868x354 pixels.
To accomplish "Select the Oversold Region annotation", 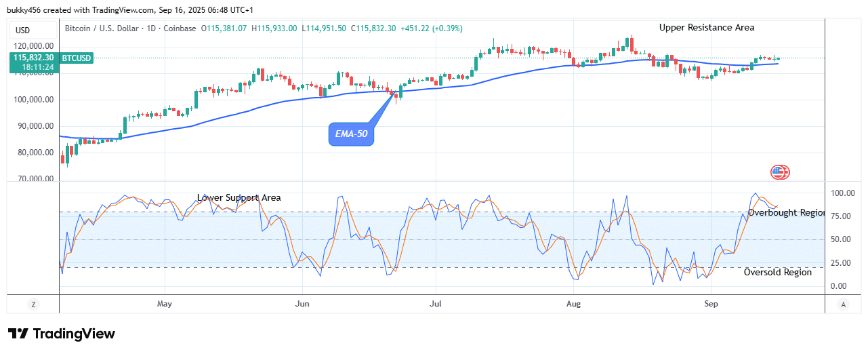I will (x=778, y=273).
